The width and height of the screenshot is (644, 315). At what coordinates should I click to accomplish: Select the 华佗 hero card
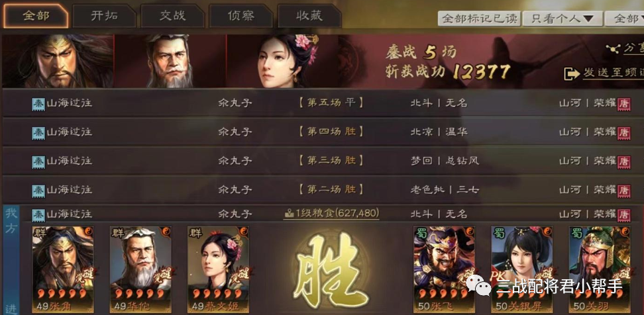[x=140, y=269]
